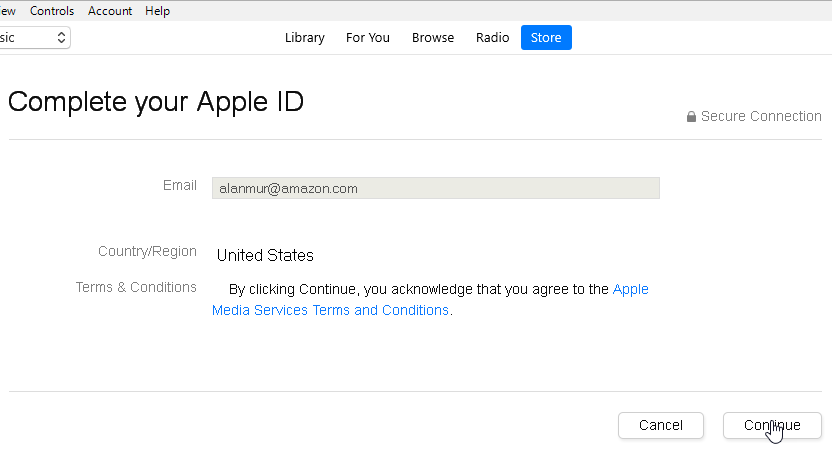Image resolution: width=832 pixels, height=453 pixels.
Task: Click the Cancel button
Action: point(661,425)
